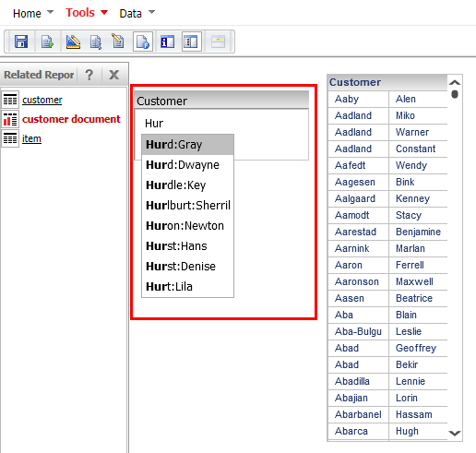This screenshot has width=476, height=453.
Task: Click the Customer search field containing Hur
Action: coord(221,124)
